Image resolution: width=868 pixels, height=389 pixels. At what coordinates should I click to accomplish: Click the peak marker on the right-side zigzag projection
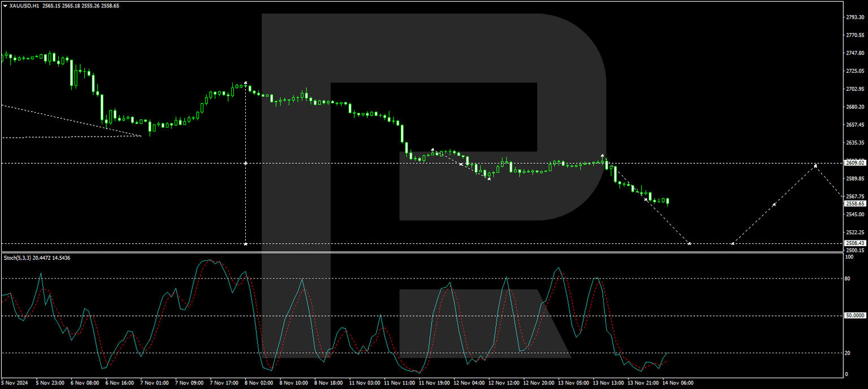tap(815, 165)
